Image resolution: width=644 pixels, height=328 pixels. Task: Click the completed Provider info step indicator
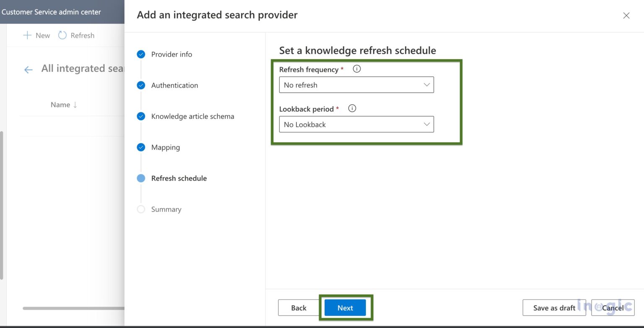(x=141, y=54)
